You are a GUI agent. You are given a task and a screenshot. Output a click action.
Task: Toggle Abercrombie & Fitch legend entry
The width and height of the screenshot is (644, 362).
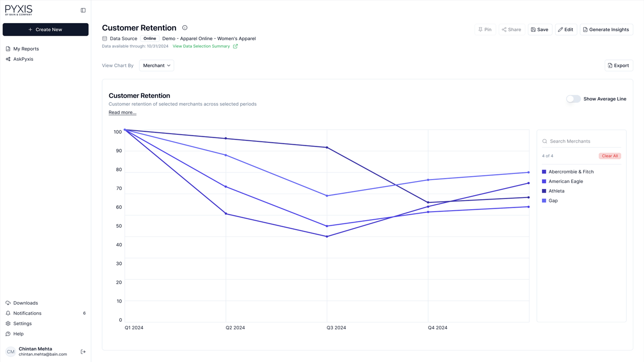568,172
